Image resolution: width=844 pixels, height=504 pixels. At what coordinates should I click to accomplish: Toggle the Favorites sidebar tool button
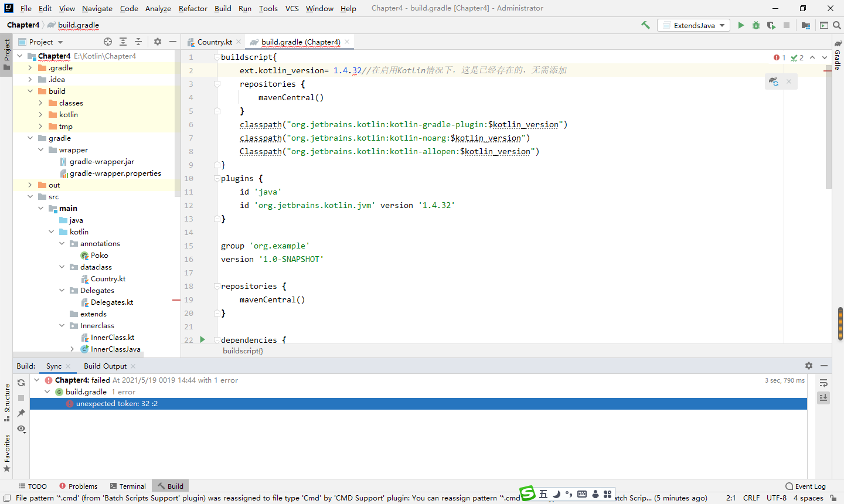coord(6,453)
